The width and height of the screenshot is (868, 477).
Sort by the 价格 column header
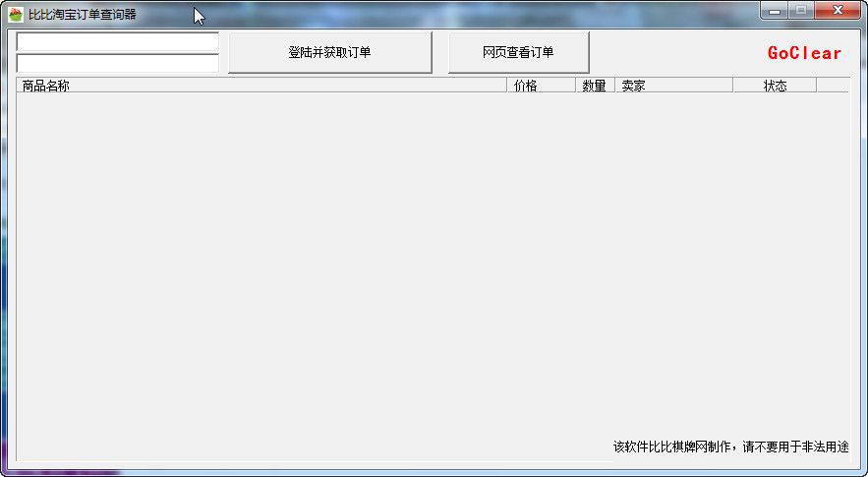541,86
